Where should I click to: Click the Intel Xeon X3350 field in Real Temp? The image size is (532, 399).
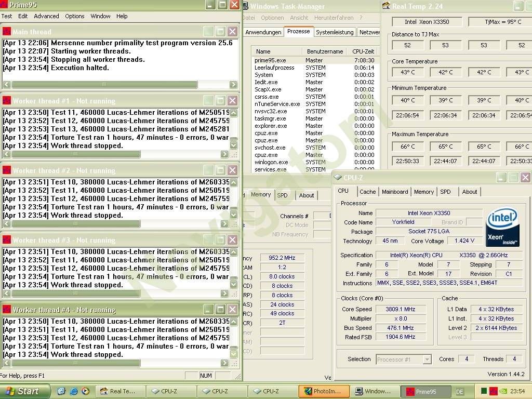(427, 22)
